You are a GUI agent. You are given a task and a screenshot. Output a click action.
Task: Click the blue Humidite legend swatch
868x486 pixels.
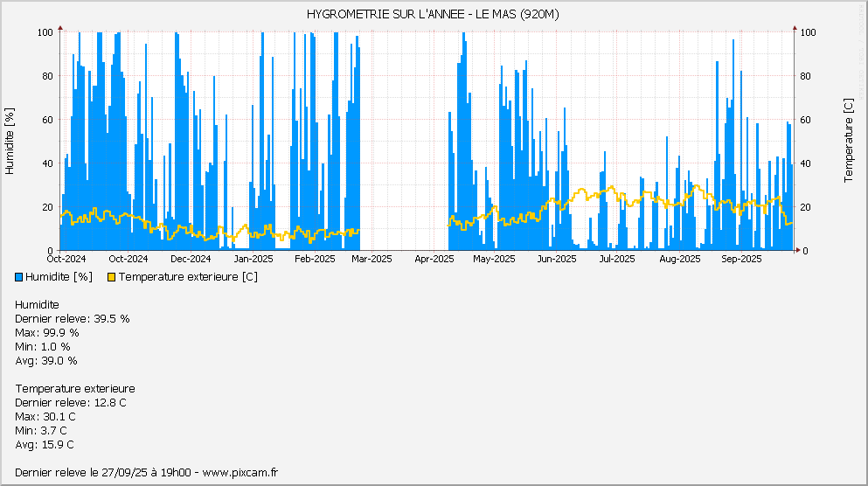(x=20, y=277)
